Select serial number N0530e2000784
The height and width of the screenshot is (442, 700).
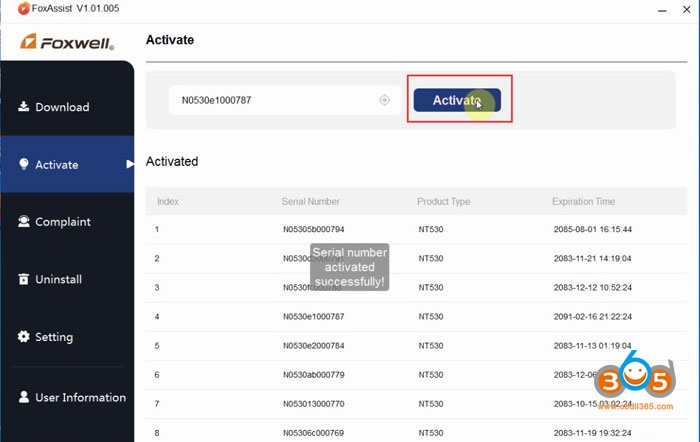(313, 346)
